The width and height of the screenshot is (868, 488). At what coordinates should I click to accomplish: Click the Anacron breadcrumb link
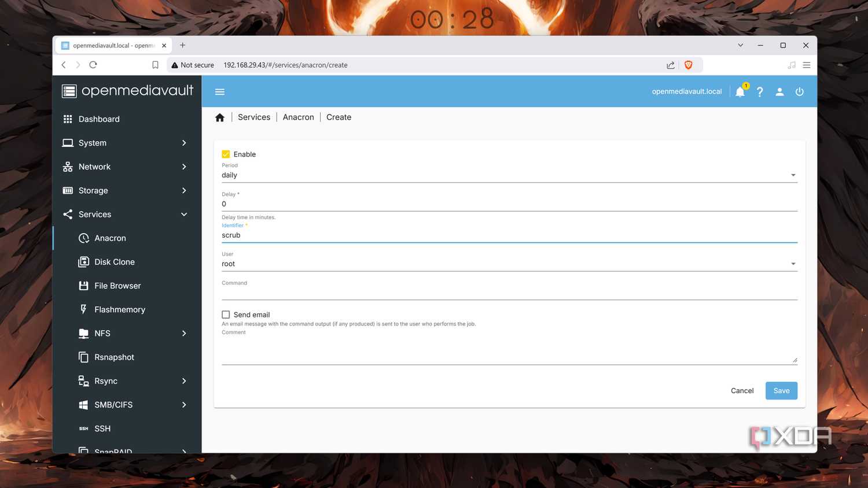point(298,117)
